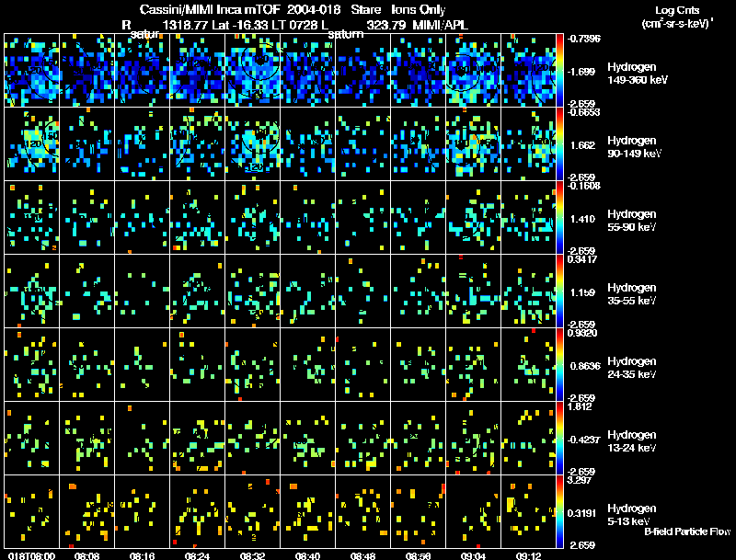
Task: Click the Hydrogen 90-149 keV row label
Action: [634, 147]
